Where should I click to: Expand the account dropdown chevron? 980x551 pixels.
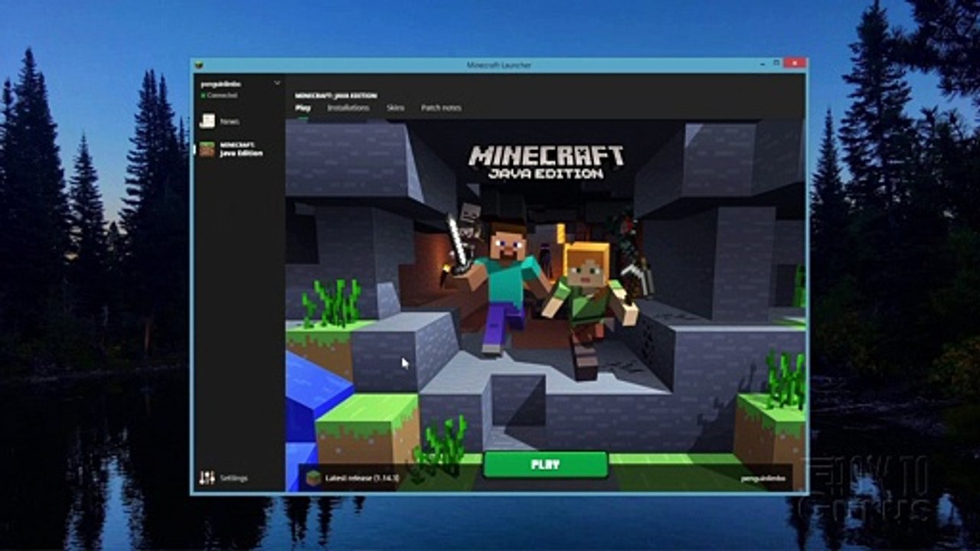[276, 83]
